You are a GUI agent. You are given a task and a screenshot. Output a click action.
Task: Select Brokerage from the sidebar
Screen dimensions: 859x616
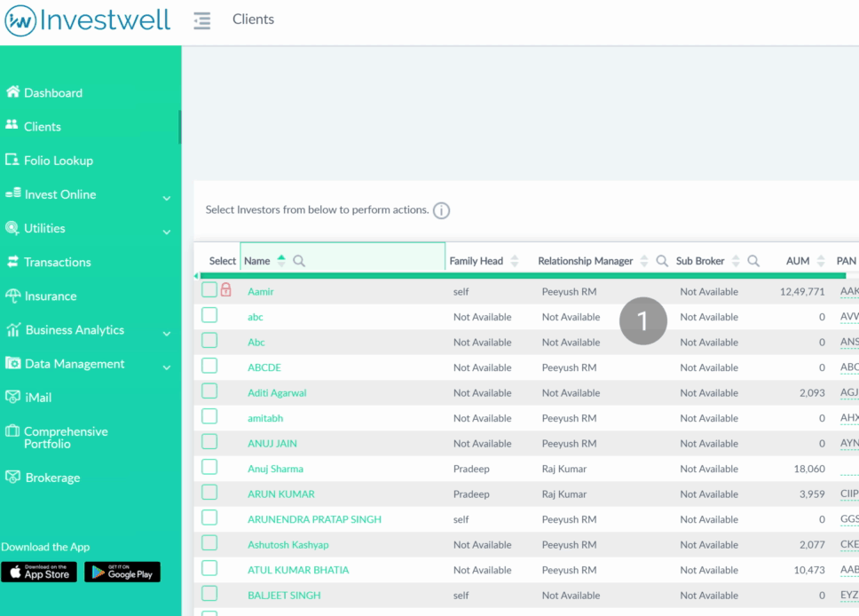point(53,478)
